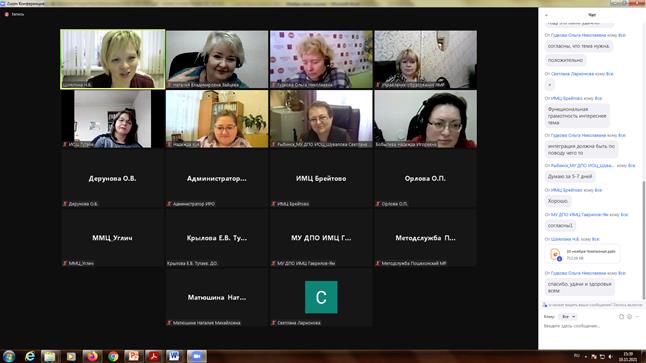Select the active speaker video tile
646x363 pixels.
click(x=112, y=59)
